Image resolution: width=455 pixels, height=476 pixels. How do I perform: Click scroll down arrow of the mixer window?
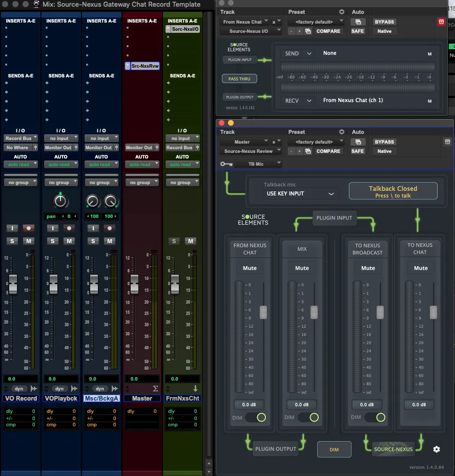click(209, 472)
